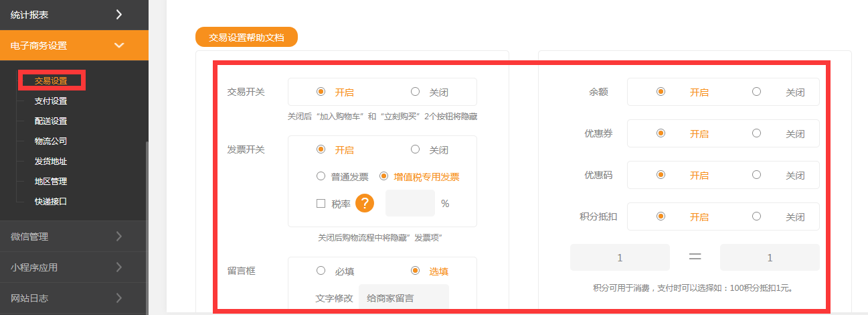
Task: Enable the 税率 checkbox
Action: click(321, 204)
